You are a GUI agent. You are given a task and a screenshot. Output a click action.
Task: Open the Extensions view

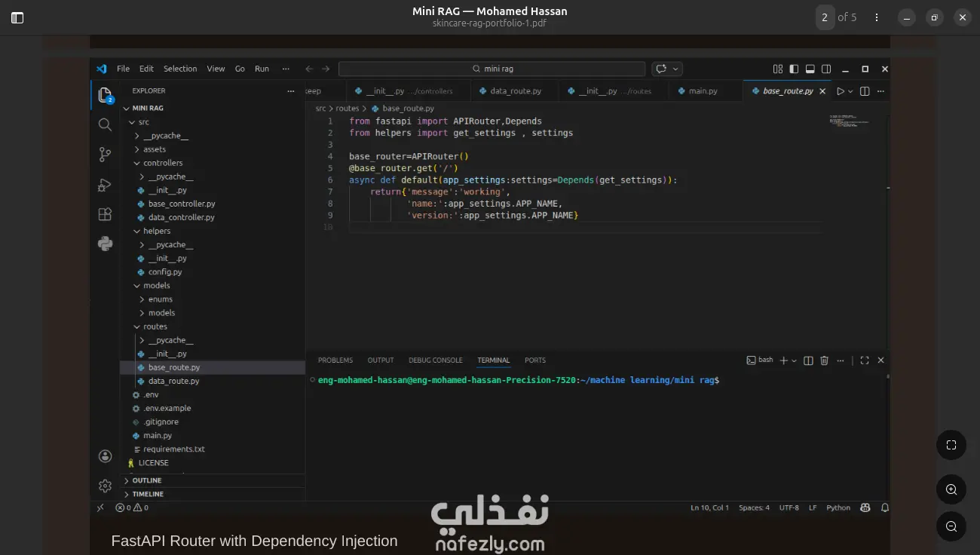pyautogui.click(x=105, y=214)
